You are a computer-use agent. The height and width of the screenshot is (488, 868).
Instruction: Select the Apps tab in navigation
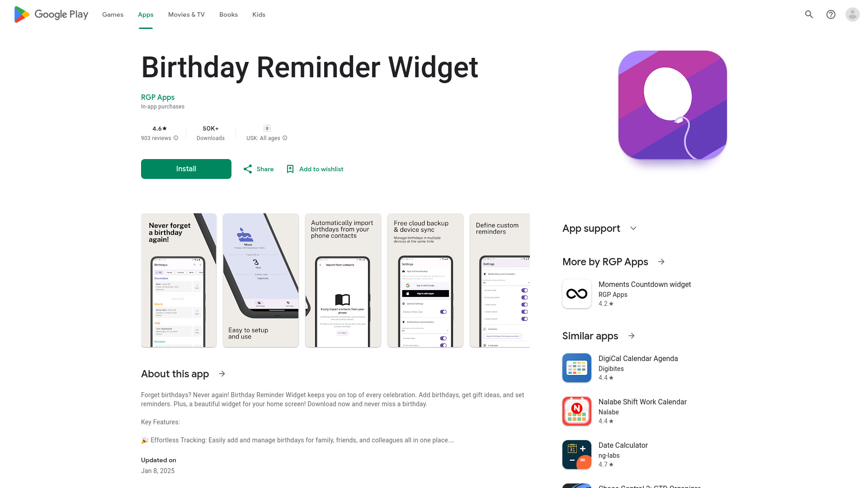click(x=146, y=14)
